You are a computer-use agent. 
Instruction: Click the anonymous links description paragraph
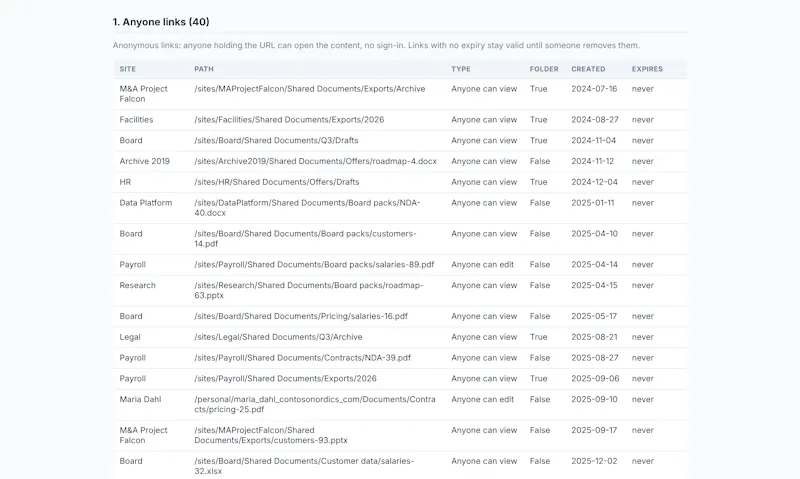[x=376, y=45]
